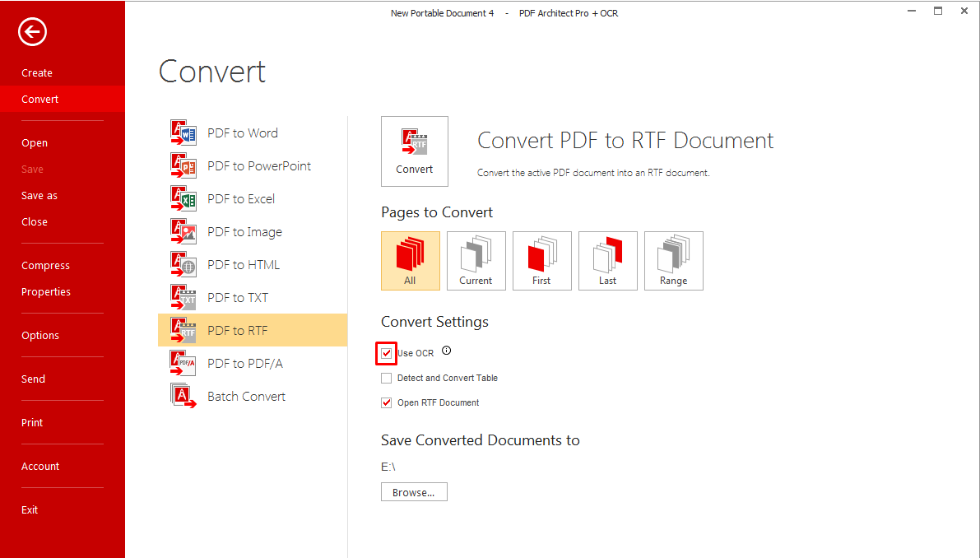Click the PDF to RTF list icon

(183, 331)
